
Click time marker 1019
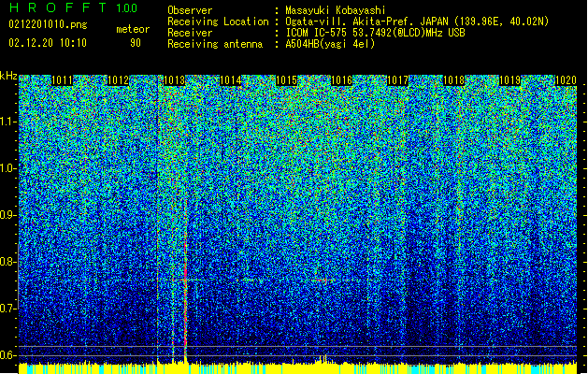click(510, 80)
